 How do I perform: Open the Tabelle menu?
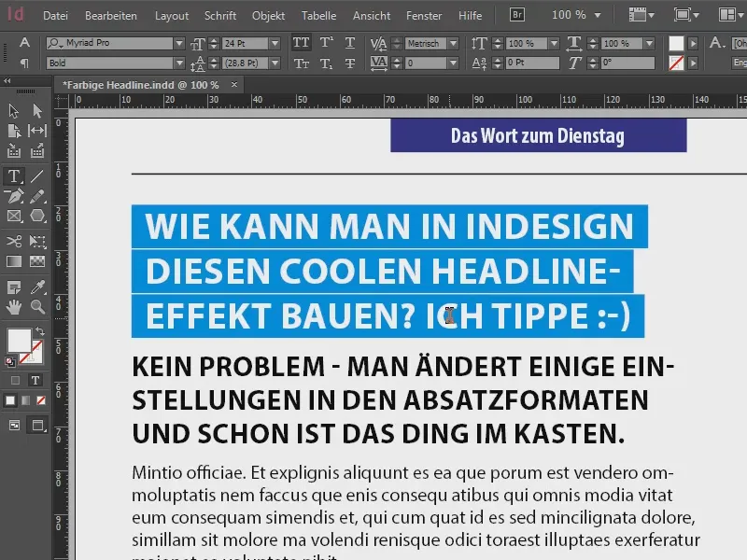coord(318,16)
